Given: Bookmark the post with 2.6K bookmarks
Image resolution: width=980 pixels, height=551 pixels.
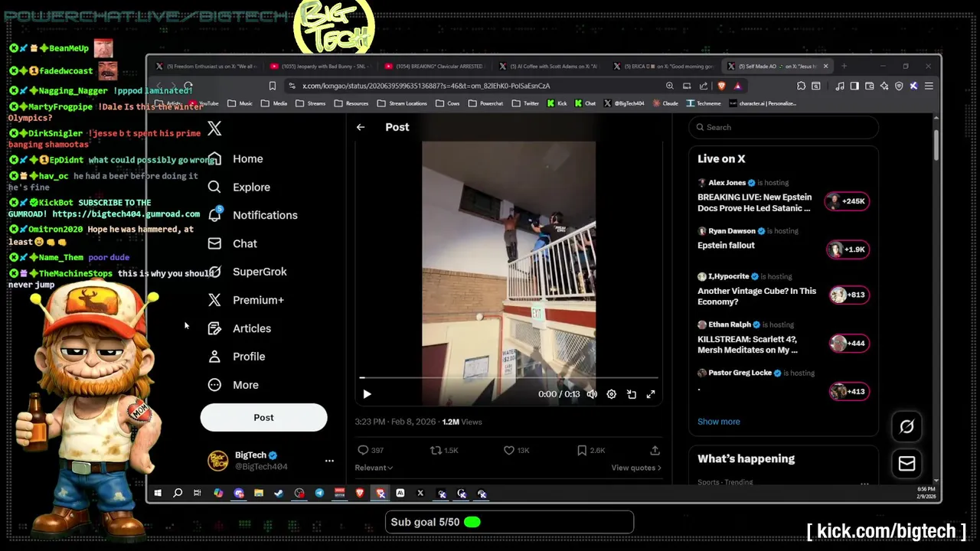Looking at the screenshot, I should (x=591, y=450).
